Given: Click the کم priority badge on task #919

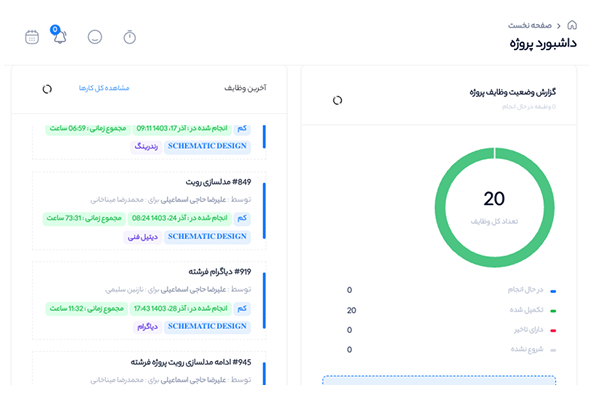Looking at the screenshot, I should pyautogui.click(x=242, y=309).
